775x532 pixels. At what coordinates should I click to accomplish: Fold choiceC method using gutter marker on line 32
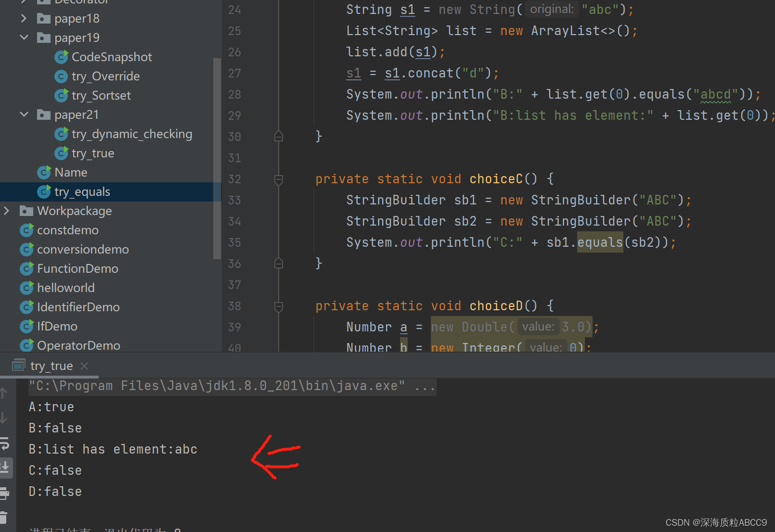(278, 179)
